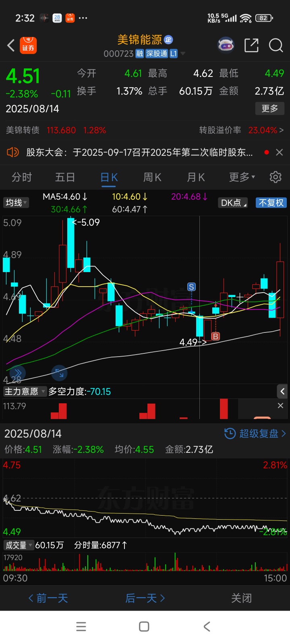Image resolution: width=290 pixels, height=644 pixels.
Task: Tap the Wi-Fi status icon
Action: (246, 18)
